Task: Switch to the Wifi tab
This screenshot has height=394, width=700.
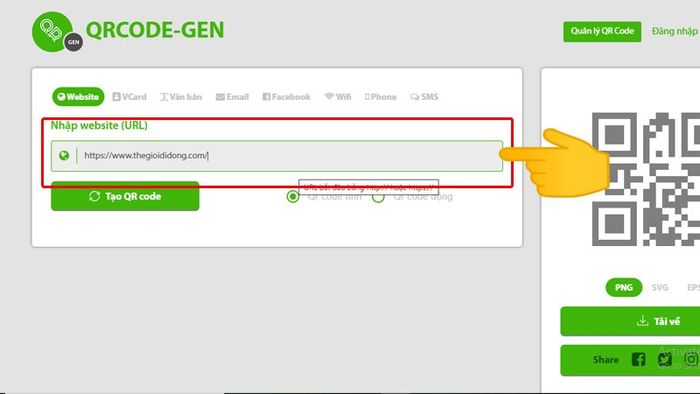Action: [338, 97]
